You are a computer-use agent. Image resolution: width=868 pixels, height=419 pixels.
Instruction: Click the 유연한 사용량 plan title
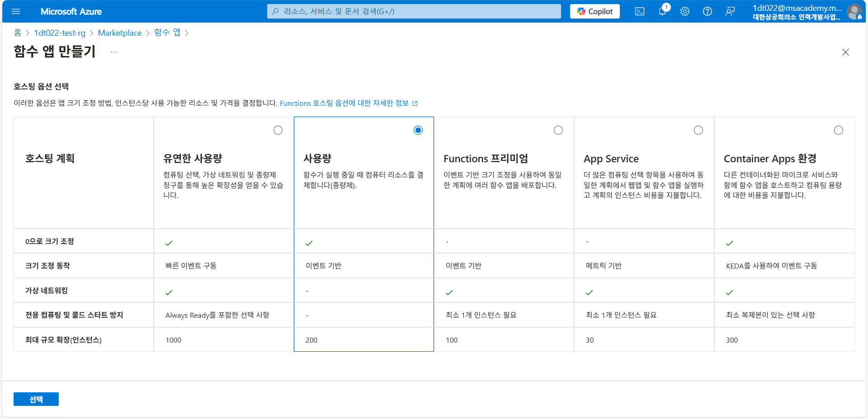[x=193, y=159]
